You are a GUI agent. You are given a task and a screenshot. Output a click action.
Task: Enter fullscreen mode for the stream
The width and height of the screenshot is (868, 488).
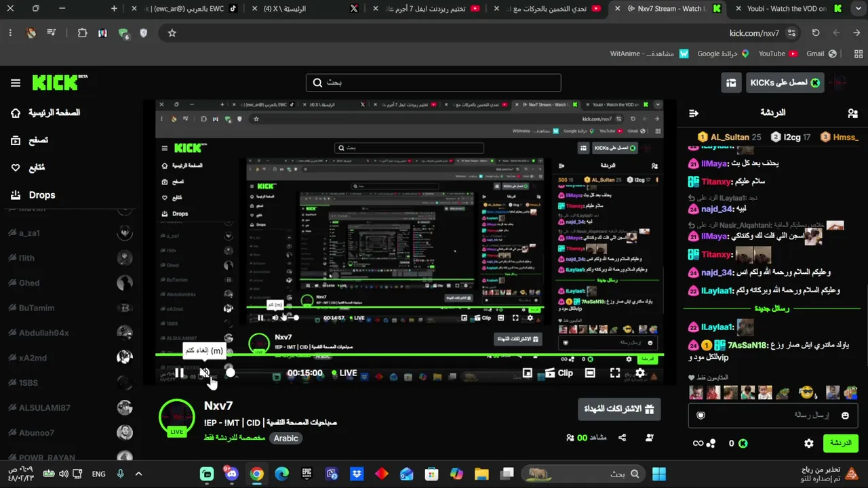[615, 373]
